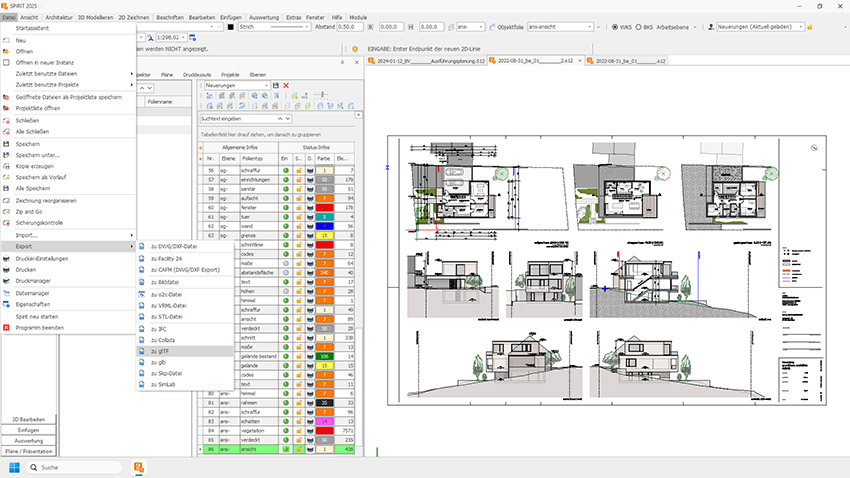Screen dimensions: 850x478
Task: Choose 'zu glTF' in the Export submenu
Action: 160,351
